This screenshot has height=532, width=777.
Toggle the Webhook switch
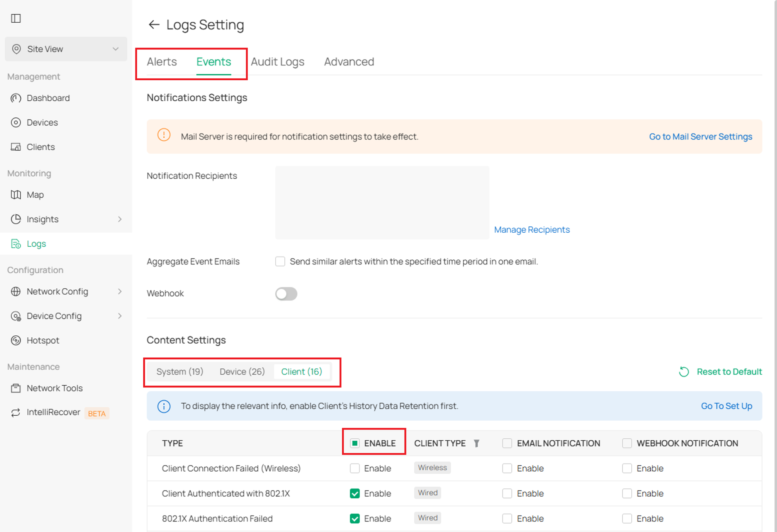pyautogui.click(x=286, y=294)
